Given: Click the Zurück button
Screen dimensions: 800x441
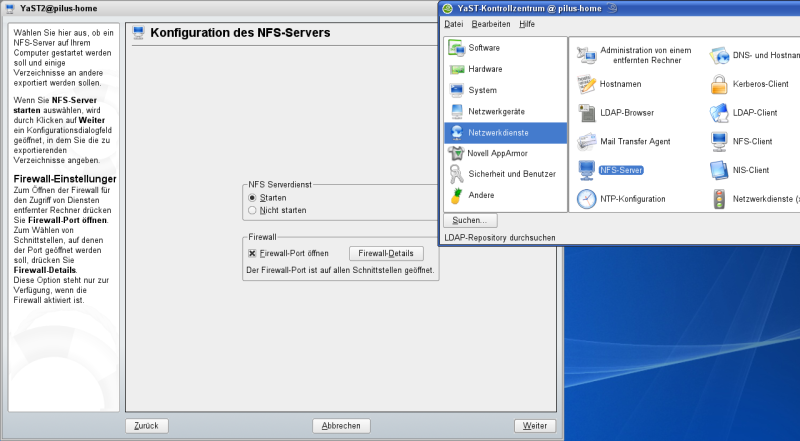Looking at the screenshot, I should pos(146,426).
